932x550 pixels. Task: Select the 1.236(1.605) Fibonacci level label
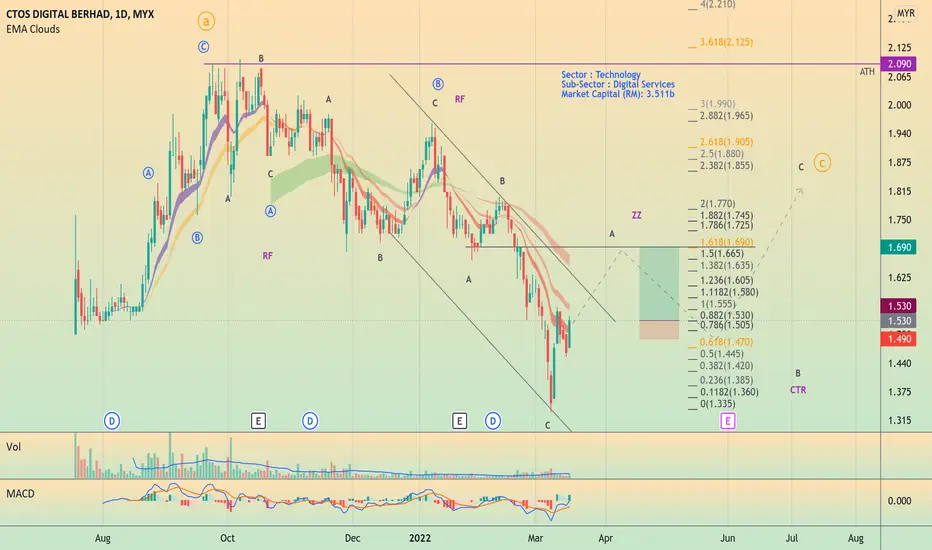[x=726, y=281]
